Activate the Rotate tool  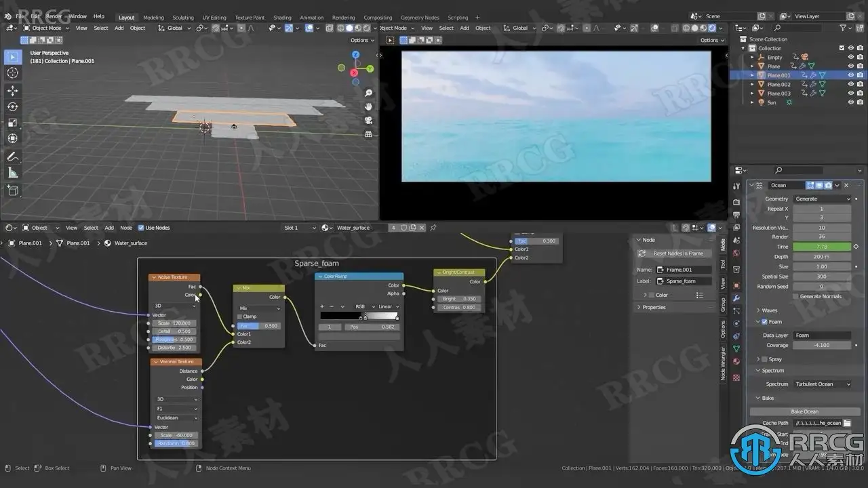pos(12,106)
